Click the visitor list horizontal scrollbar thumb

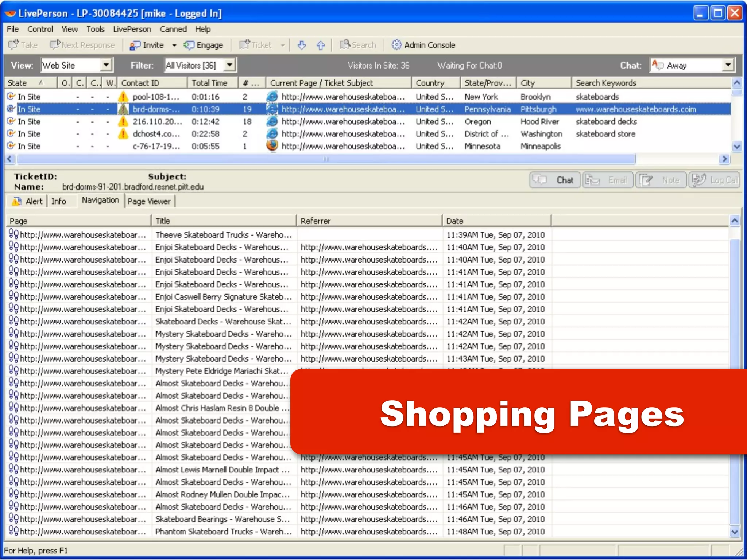(326, 159)
